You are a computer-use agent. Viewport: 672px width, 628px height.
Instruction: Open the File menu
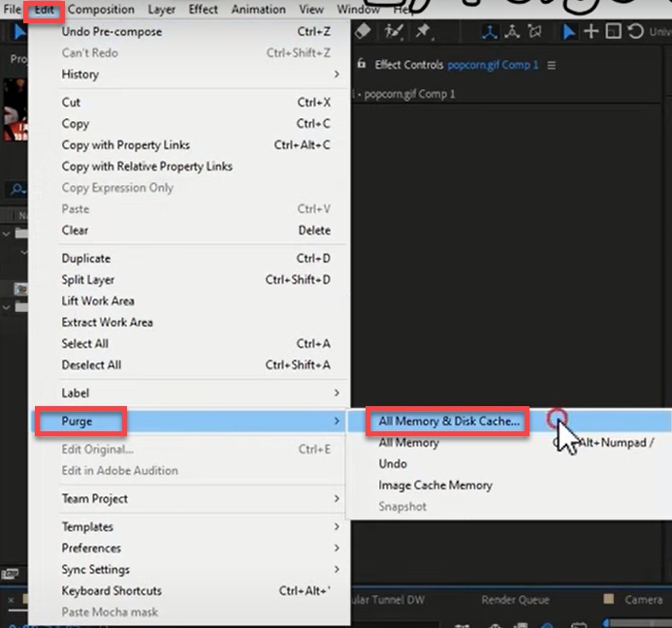(x=12, y=10)
